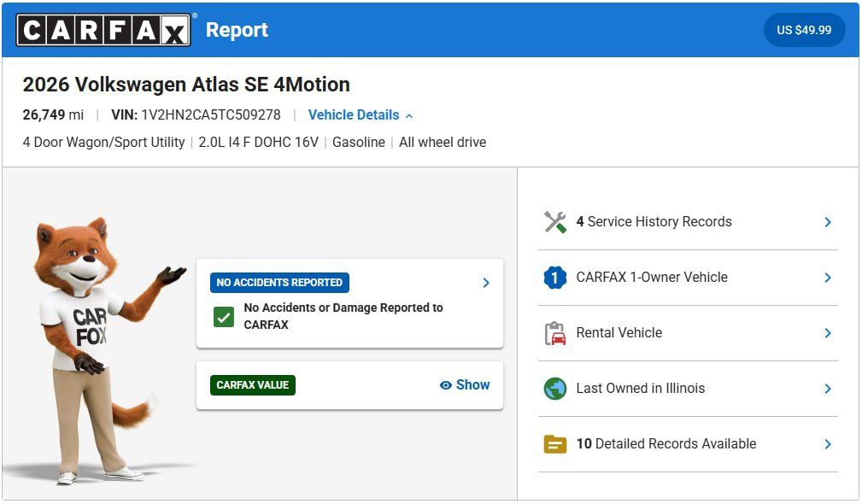Click the 'Report' header text
The width and height of the screenshot is (862, 504).
[237, 30]
